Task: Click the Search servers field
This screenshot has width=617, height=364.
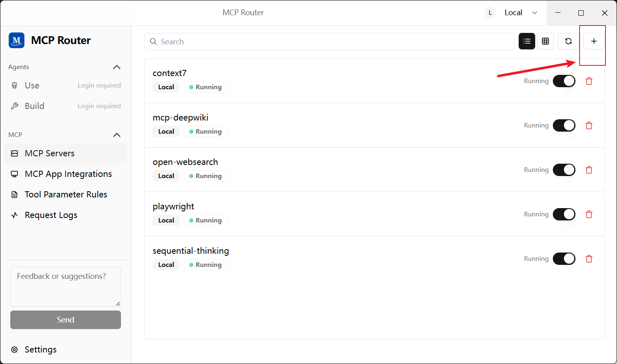Action: click(329, 42)
